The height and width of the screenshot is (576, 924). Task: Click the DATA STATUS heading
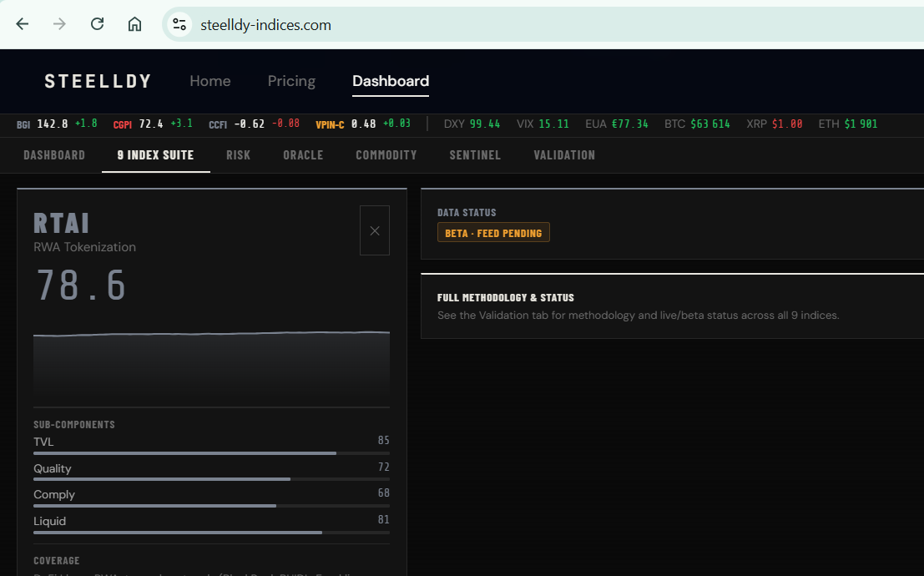click(467, 212)
